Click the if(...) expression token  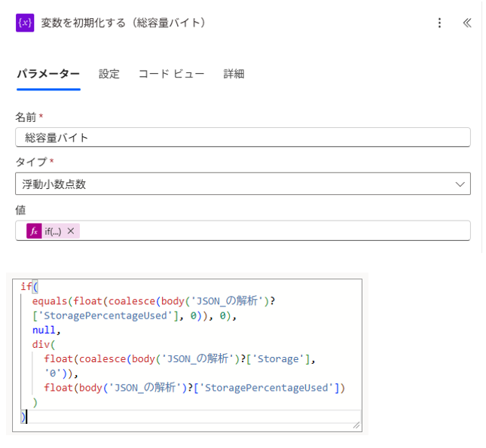53,231
